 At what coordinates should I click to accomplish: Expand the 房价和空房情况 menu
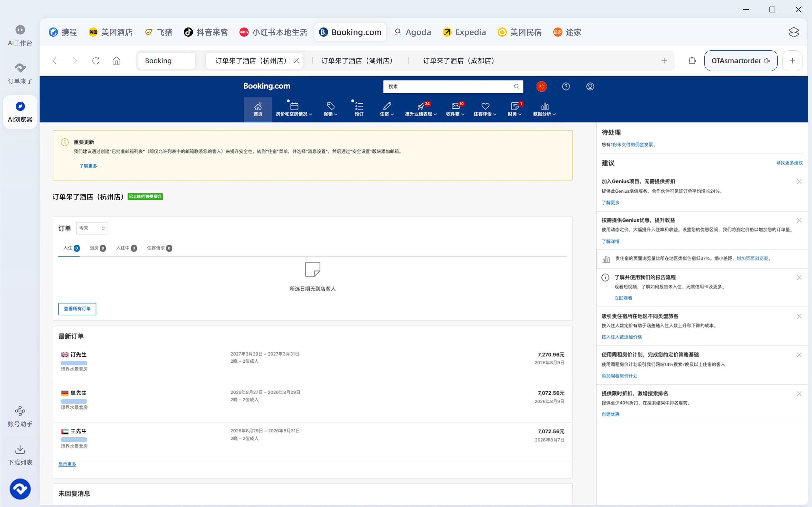click(294, 109)
